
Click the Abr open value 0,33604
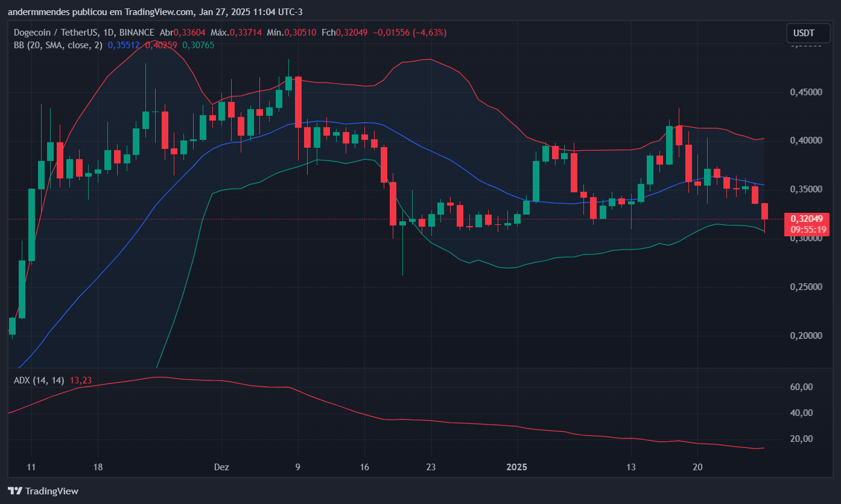(x=189, y=33)
